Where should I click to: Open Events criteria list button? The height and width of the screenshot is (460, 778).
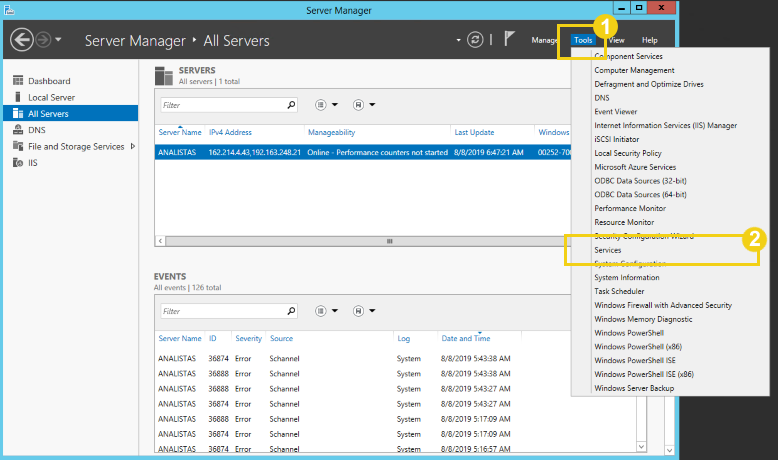click(321, 311)
